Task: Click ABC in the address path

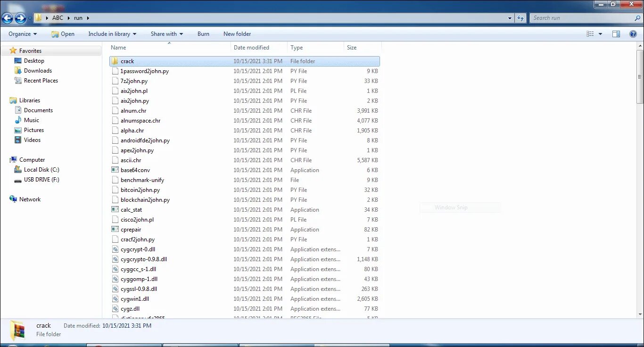Action: (58, 18)
